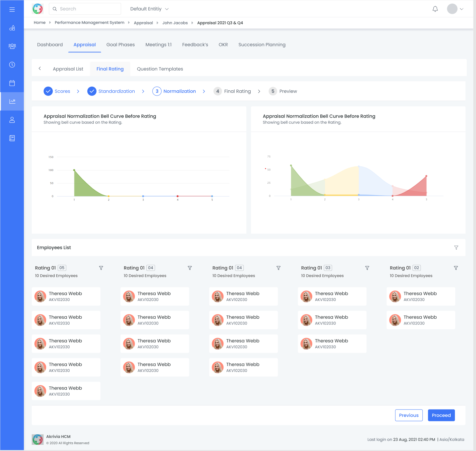The height and width of the screenshot is (451, 476).
Task: Select step 4 Final Rating circle
Action: pos(218,91)
